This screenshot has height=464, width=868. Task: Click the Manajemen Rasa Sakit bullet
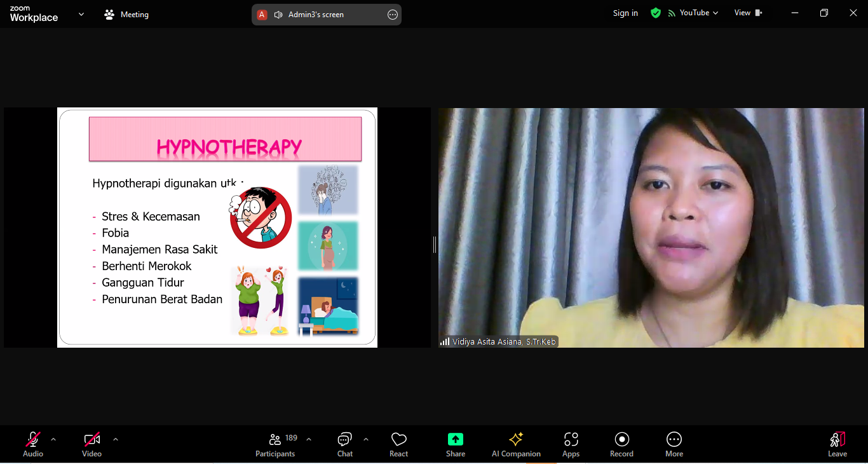coord(159,250)
